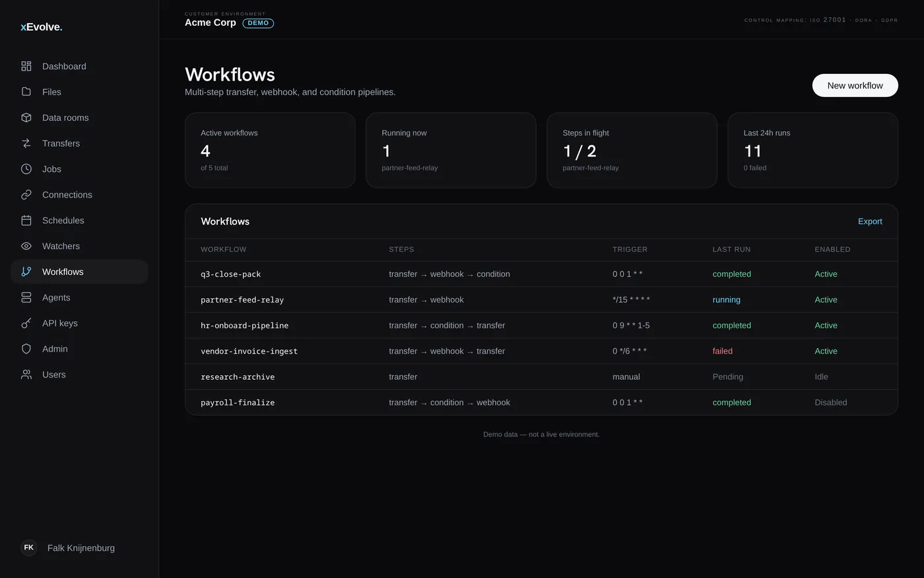Click the Connections link icon
The height and width of the screenshot is (578, 924).
pos(26,195)
